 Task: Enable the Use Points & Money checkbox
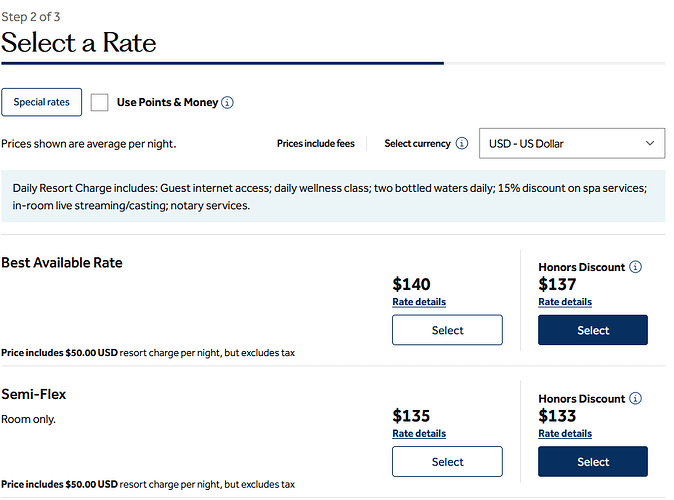tap(99, 102)
